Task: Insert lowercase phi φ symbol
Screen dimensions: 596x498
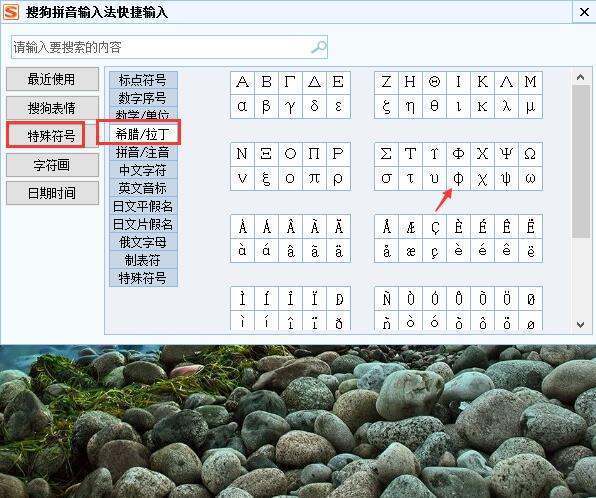Action: click(458, 178)
